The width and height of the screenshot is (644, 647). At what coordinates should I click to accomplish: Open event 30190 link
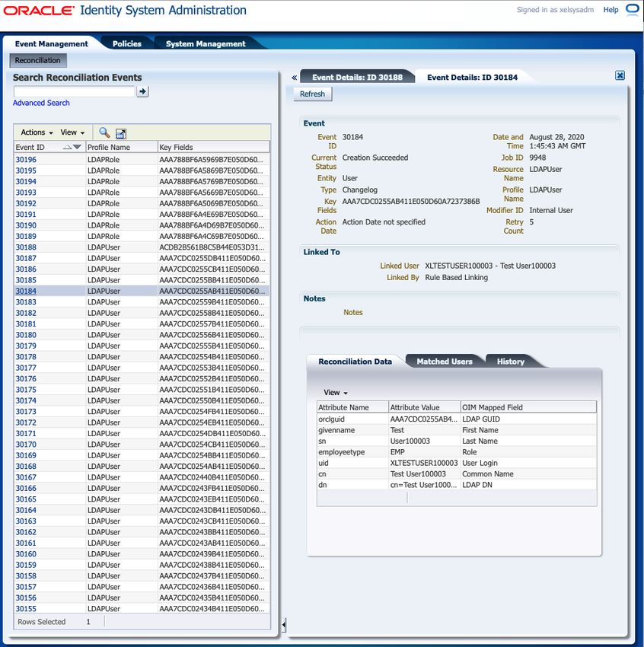coord(26,225)
